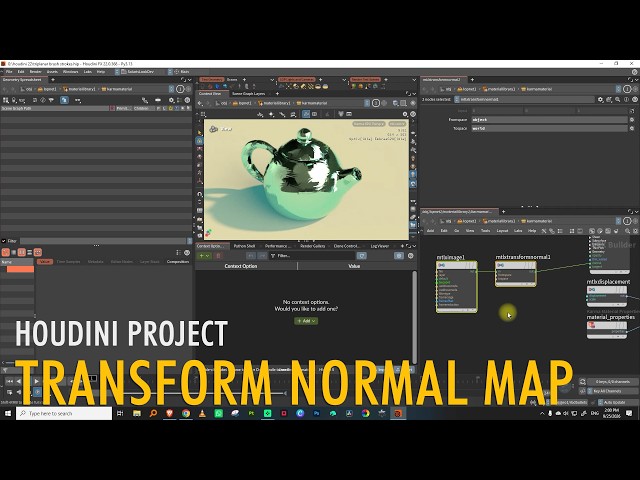Add a new tab beside the parameter pane tab
This screenshot has width=640, height=480.
tap(472, 80)
